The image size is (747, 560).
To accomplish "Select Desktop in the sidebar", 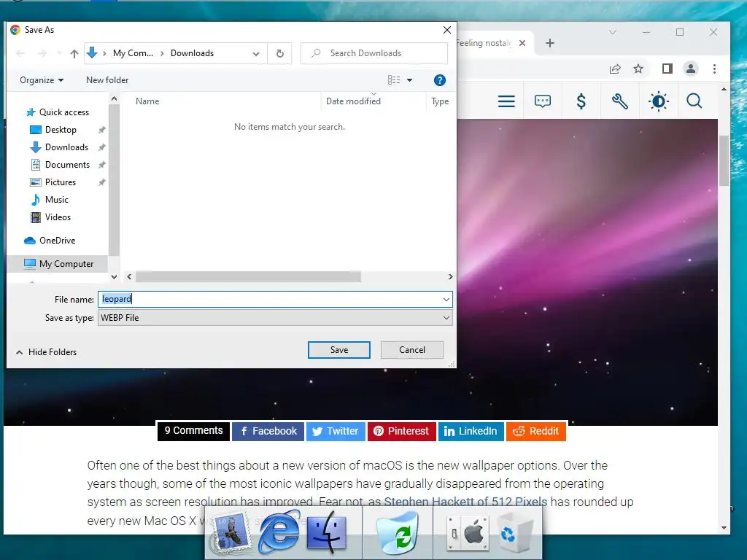I will pos(53,130).
